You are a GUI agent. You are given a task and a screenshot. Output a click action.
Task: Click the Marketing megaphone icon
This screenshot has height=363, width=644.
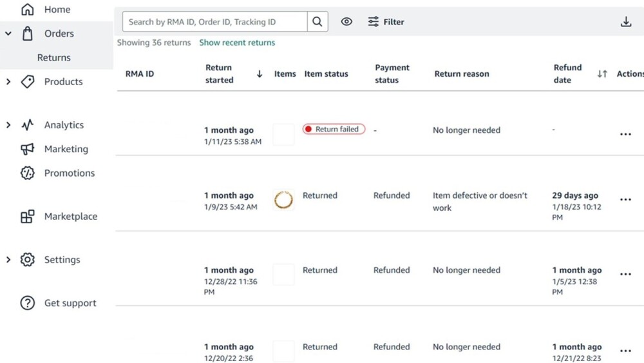[x=27, y=149]
